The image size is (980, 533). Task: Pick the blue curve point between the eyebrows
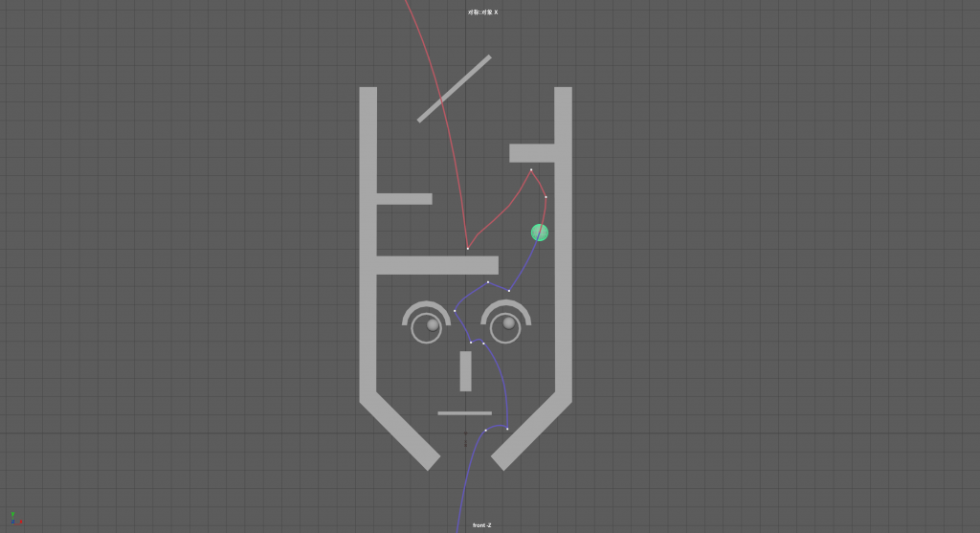coord(455,311)
